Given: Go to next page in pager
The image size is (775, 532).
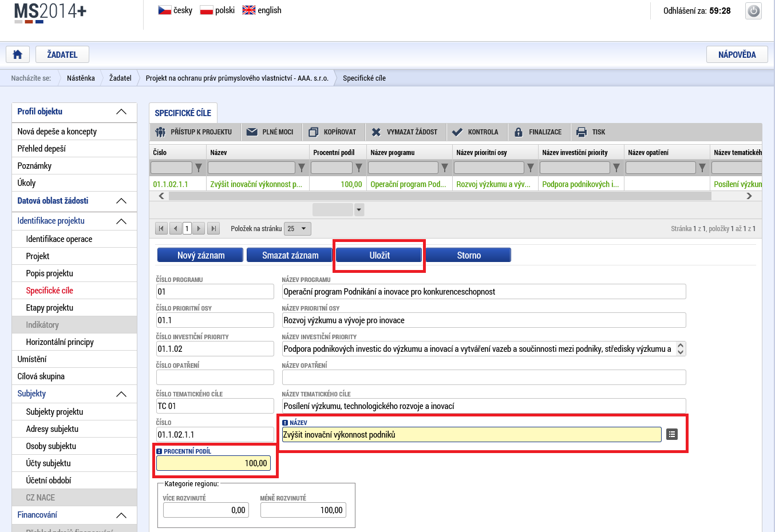Looking at the screenshot, I should pyautogui.click(x=199, y=228).
